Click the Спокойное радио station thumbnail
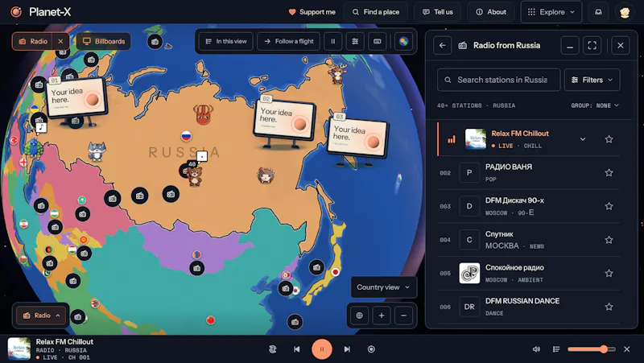 click(x=469, y=273)
